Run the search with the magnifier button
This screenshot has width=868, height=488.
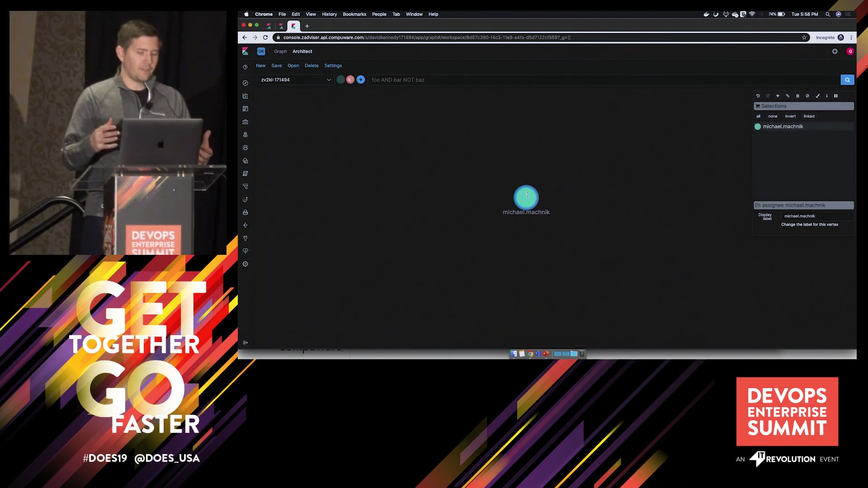[847, 80]
